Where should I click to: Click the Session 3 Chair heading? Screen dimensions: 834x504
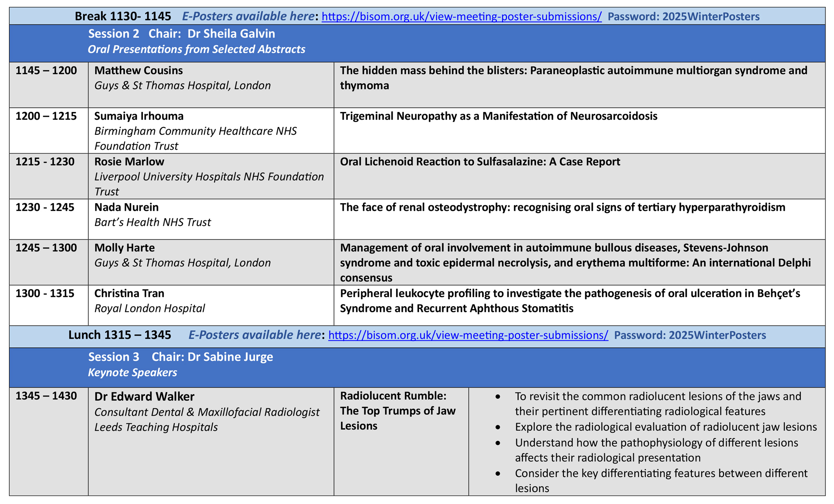pyautogui.click(x=180, y=357)
